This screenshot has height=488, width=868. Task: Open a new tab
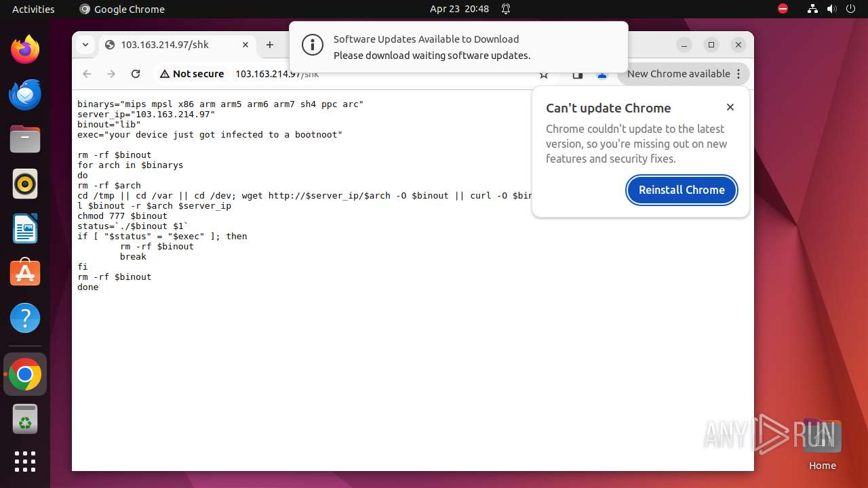click(x=270, y=45)
